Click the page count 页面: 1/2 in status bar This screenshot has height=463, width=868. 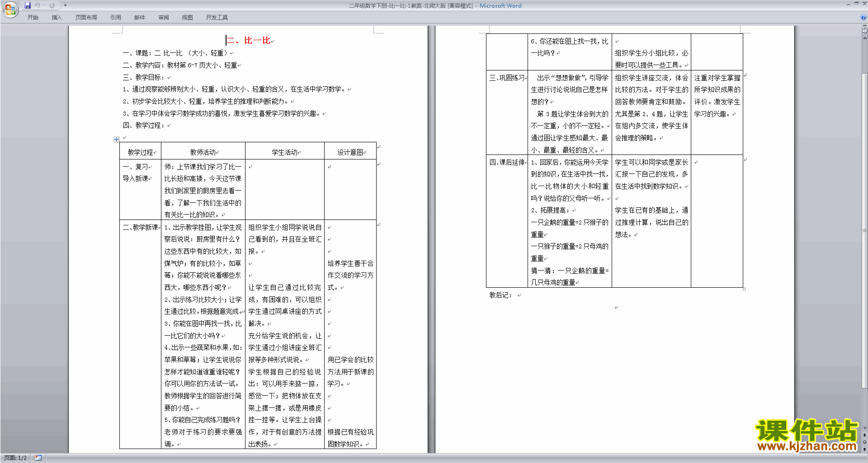click(x=15, y=458)
